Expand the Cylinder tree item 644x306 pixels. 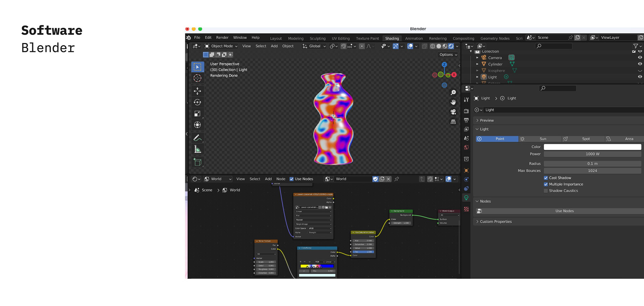[477, 64]
